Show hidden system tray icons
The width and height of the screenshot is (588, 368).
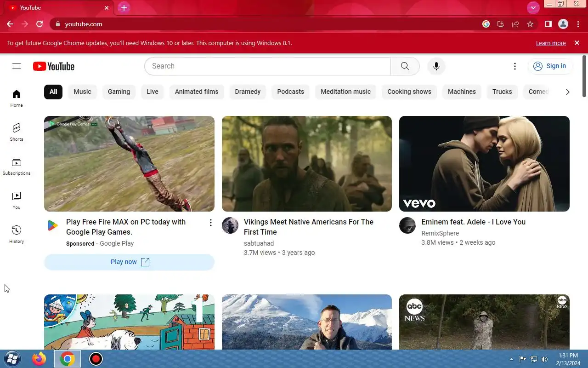coord(511,359)
